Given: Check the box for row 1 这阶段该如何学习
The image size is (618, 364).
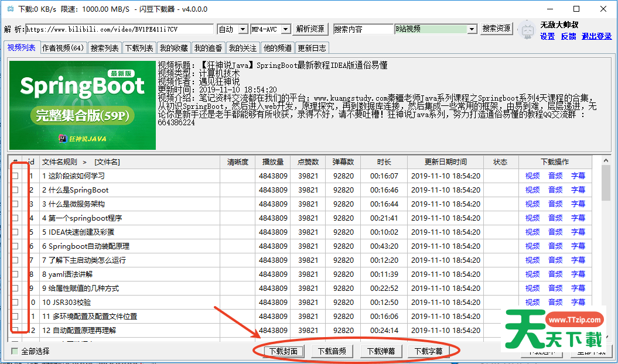Looking at the screenshot, I should [16, 176].
